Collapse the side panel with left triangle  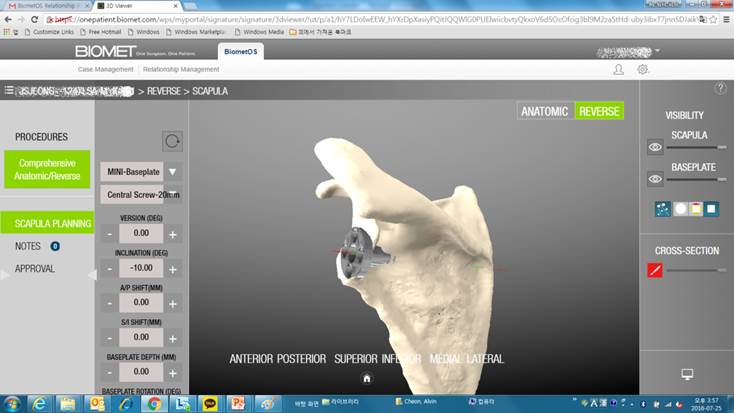point(92,275)
